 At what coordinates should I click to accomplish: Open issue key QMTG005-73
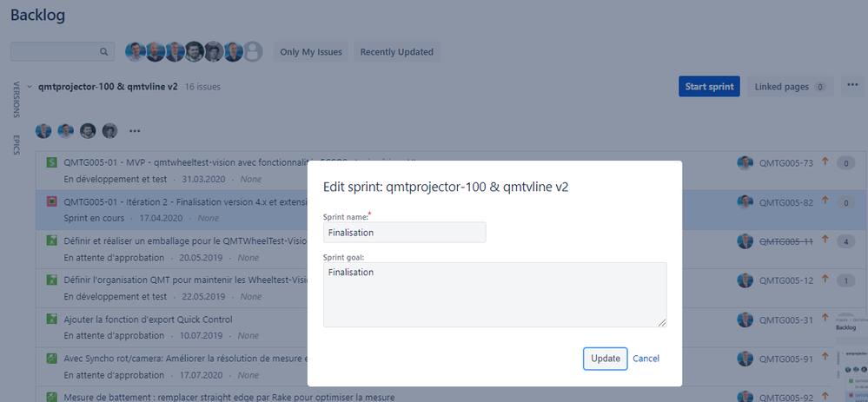pyautogui.click(x=786, y=163)
